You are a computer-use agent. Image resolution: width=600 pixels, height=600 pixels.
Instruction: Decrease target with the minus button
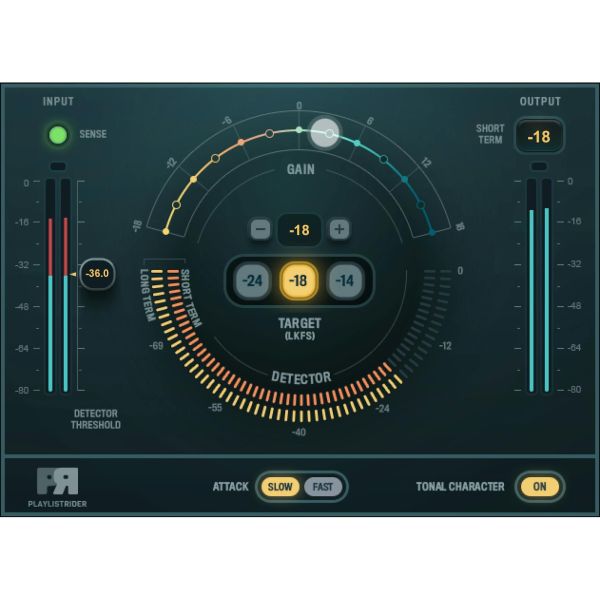261,229
